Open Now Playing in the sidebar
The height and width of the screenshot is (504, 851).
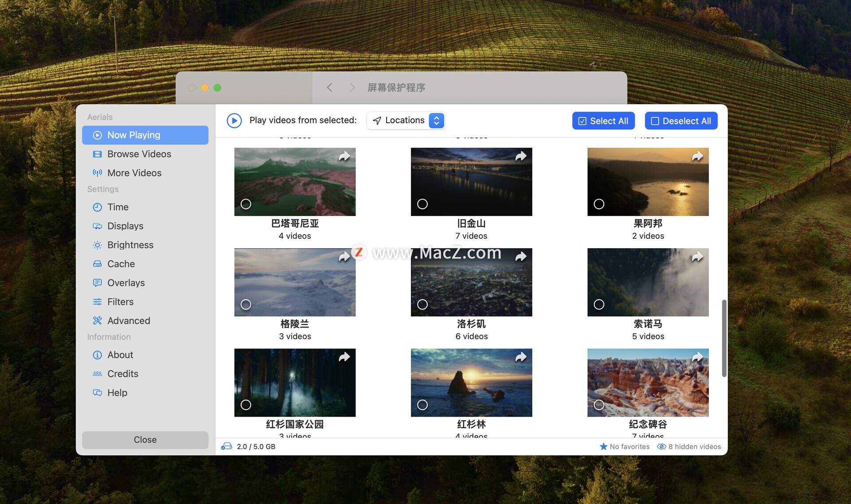(145, 135)
